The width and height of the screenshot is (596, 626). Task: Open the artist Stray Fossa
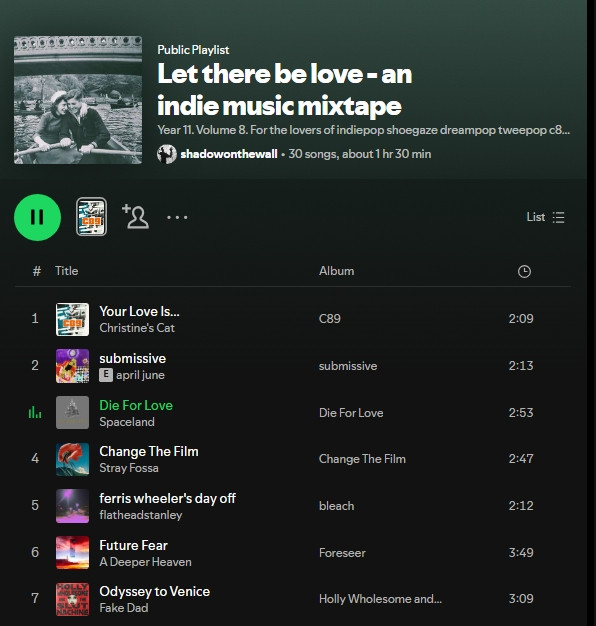coord(129,468)
